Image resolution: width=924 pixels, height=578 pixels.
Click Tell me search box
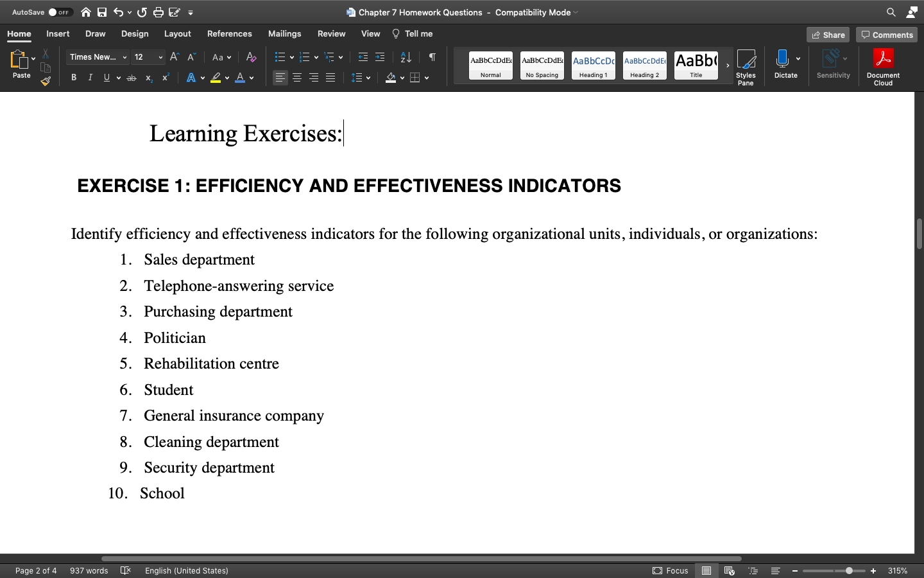tap(413, 33)
